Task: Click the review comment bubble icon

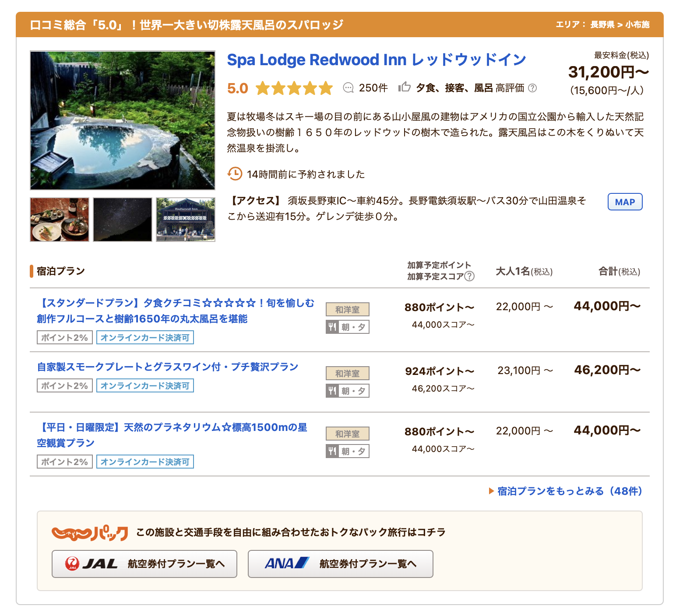Action: click(348, 88)
